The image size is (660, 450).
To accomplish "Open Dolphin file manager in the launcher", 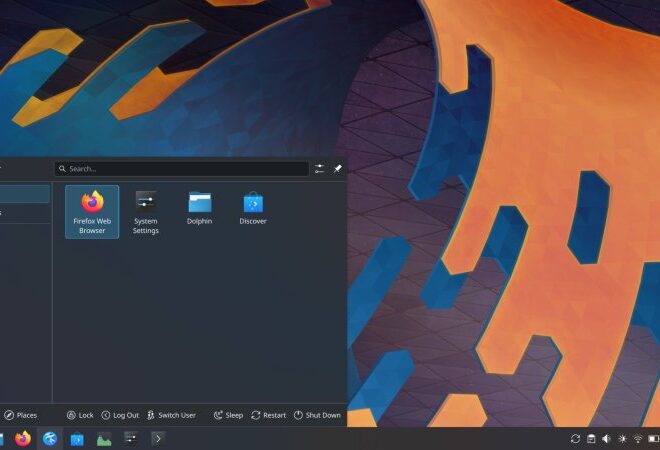I will click(x=200, y=208).
